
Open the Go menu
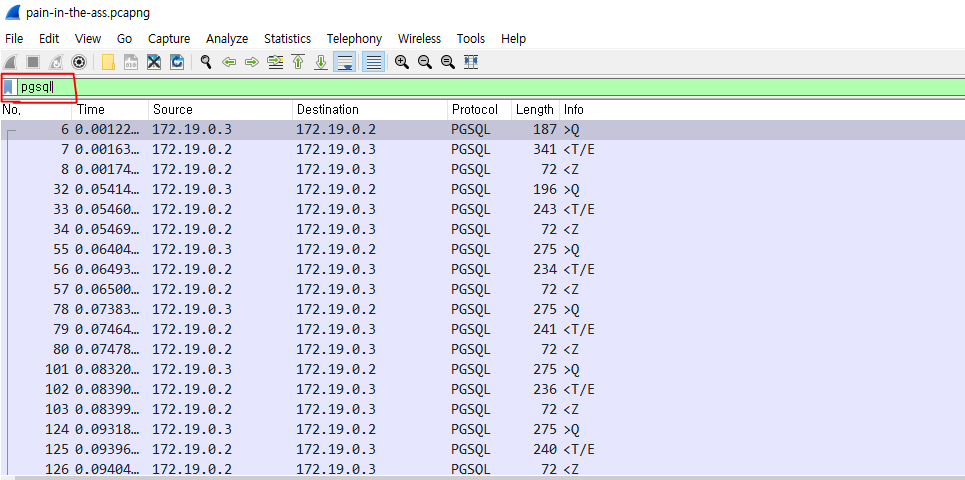(124, 39)
